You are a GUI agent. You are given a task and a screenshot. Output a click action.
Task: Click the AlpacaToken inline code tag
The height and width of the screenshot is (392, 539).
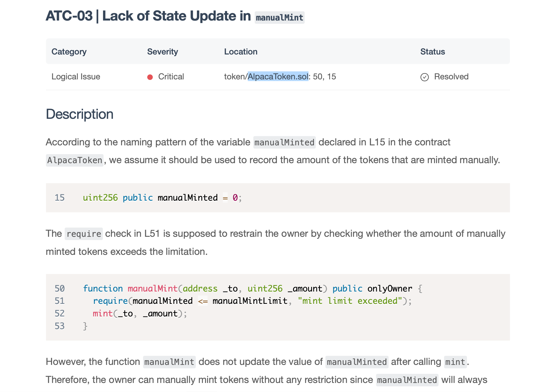(x=74, y=160)
